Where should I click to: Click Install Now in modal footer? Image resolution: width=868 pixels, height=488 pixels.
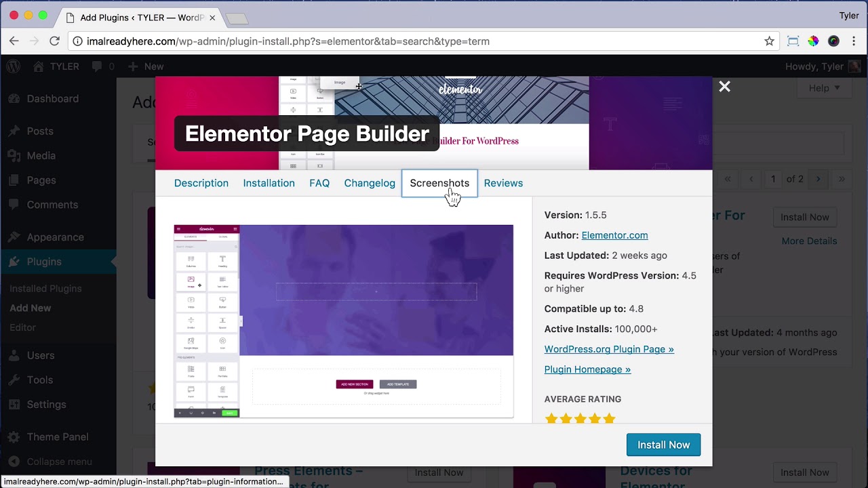point(663,445)
